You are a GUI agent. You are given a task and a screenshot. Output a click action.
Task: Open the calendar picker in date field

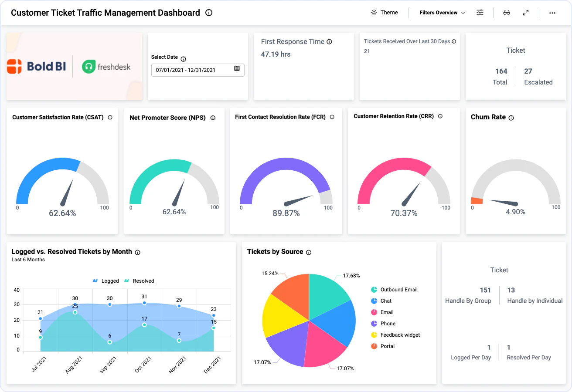[x=237, y=68]
